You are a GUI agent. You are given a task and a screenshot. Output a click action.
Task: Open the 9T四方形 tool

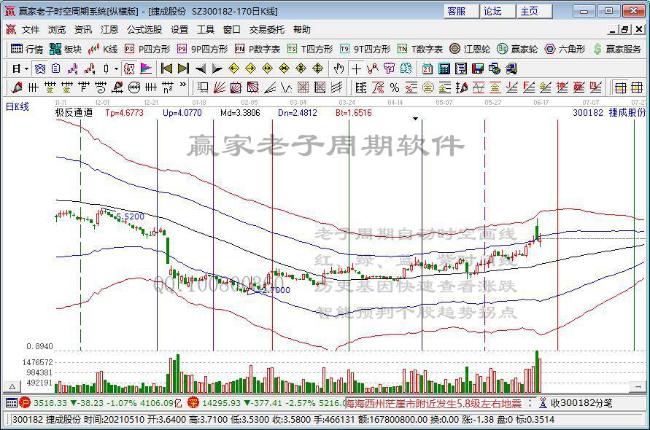(365, 49)
